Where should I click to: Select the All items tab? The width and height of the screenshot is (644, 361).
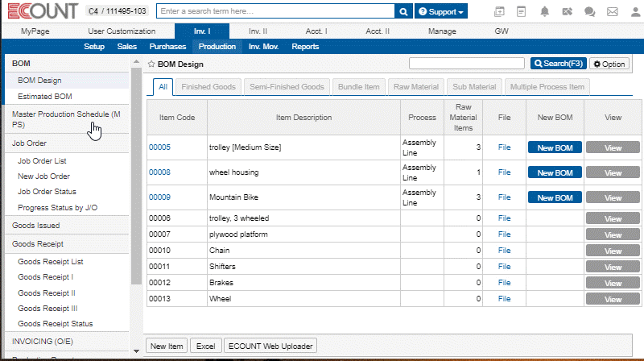[163, 87]
